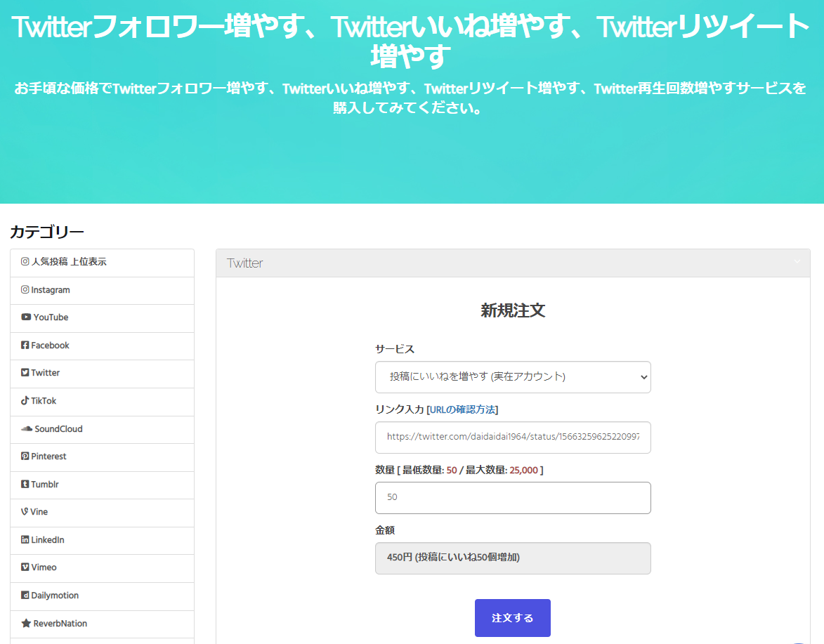The width and height of the screenshot is (824, 644).
Task: Click the tweet URL link input field
Action: pos(513,437)
